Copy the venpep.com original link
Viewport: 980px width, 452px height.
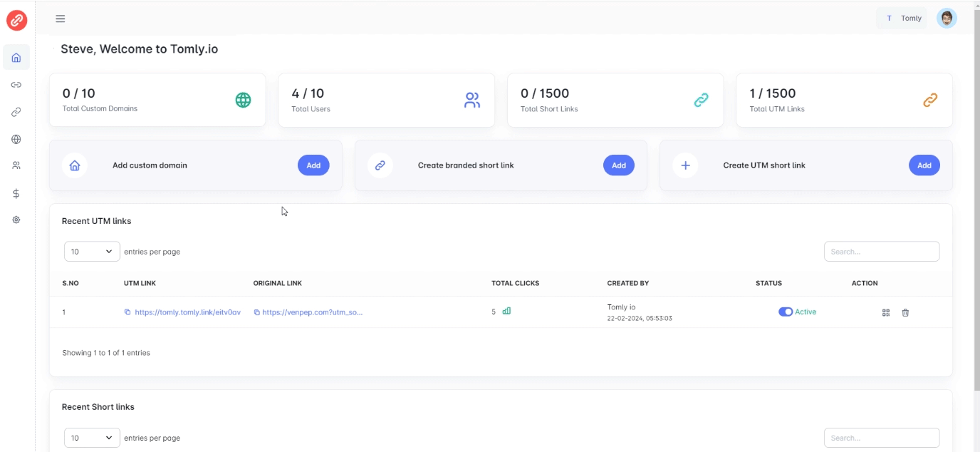256,312
